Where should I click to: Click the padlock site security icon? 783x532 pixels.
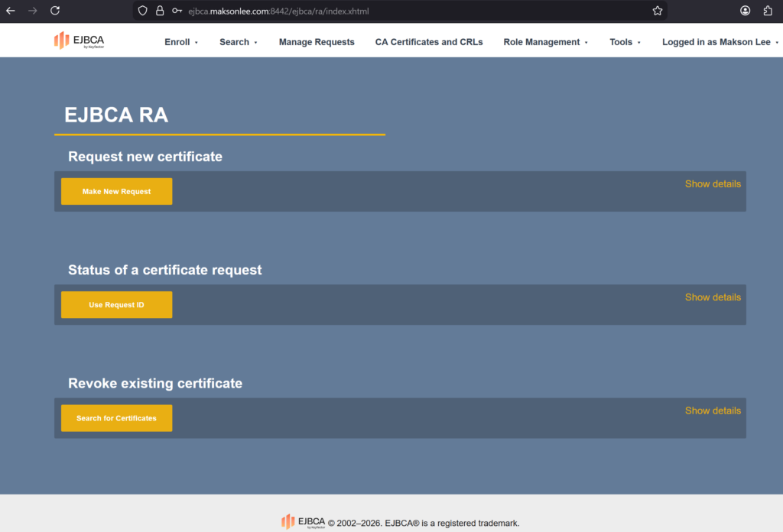(160, 11)
